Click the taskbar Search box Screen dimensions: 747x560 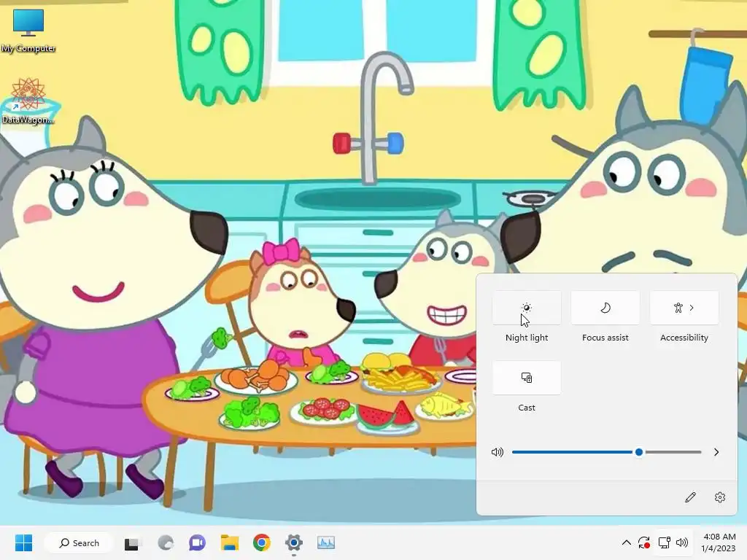(x=79, y=542)
